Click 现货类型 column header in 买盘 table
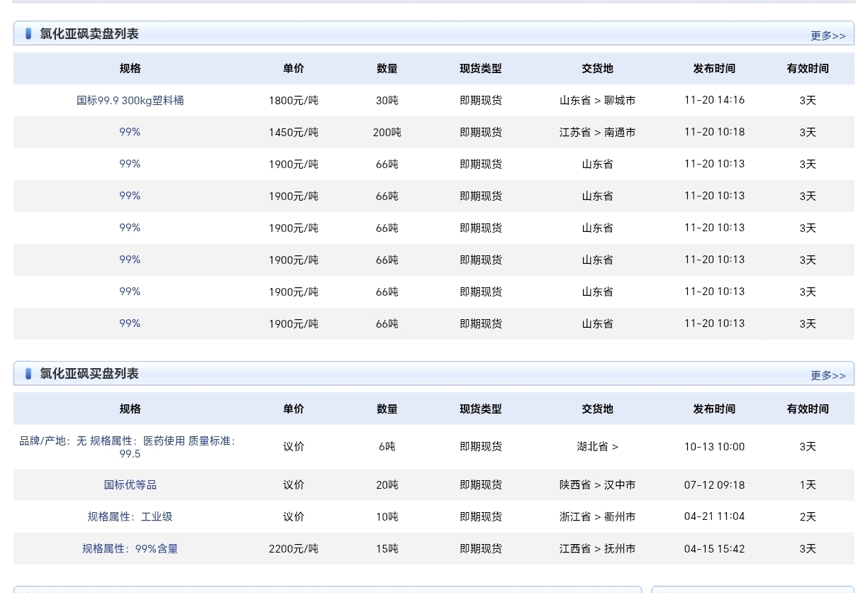Screen dimensions: 868x593 point(481,409)
